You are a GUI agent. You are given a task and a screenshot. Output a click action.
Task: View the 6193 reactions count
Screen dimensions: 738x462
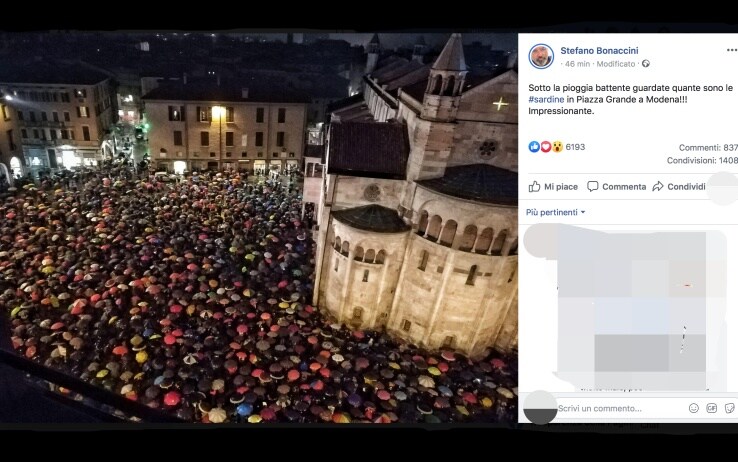coord(575,147)
